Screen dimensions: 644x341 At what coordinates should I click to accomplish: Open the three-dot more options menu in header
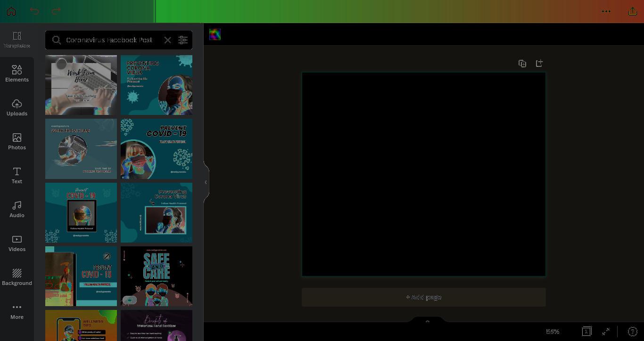pos(606,11)
